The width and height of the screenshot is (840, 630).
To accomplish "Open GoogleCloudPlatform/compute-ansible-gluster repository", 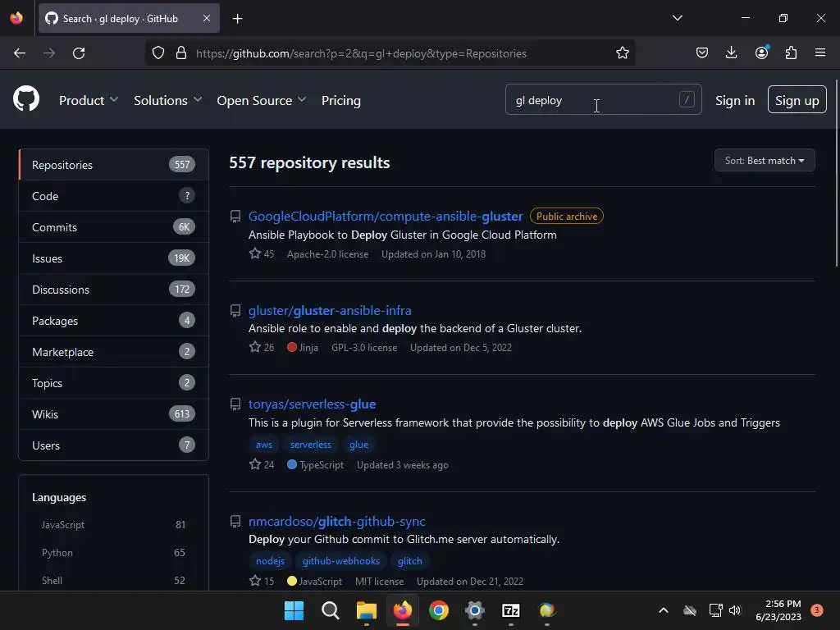I will pyautogui.click(x=386, y=216).
